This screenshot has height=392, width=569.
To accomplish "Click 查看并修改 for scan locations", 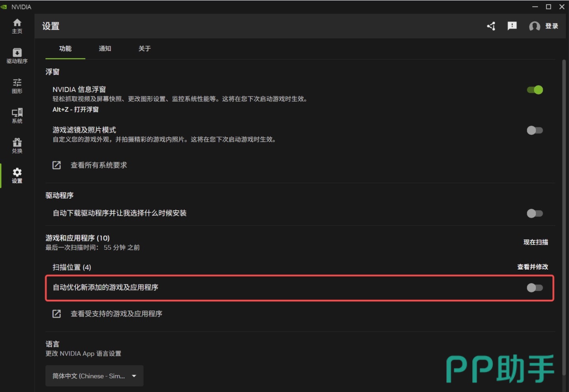I will pos(533,267).
